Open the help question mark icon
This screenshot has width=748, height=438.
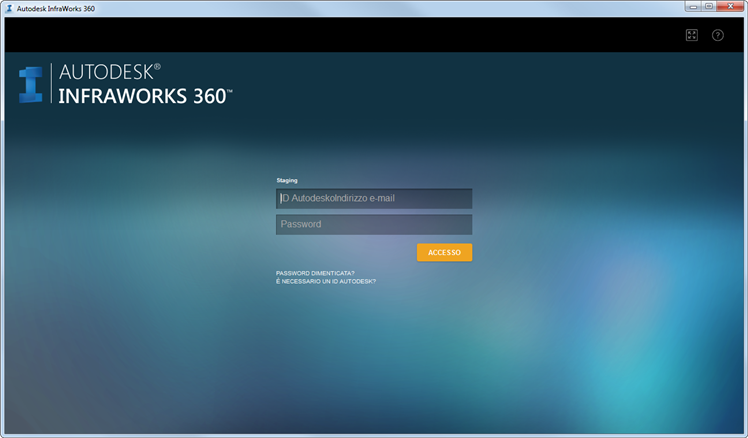point(717,35)
